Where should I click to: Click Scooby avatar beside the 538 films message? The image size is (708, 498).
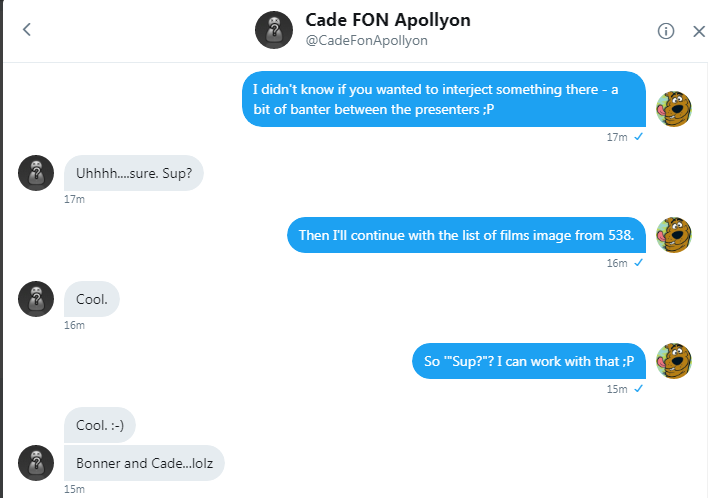(674, 236)
